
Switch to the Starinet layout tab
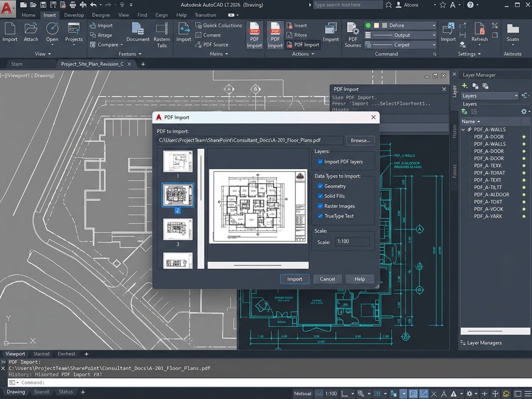tap(41, 354)
